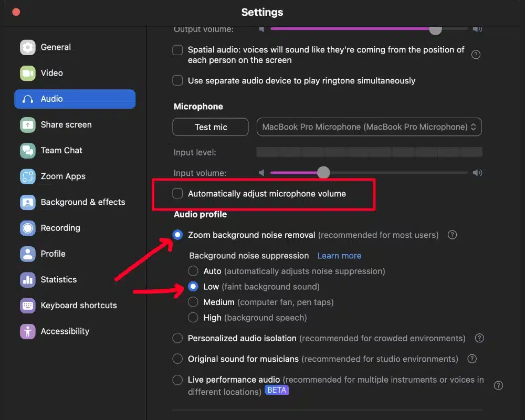This screenshot has height=420, width=525.
Task: Click help icon for Personalized audio isolation
Action: (x=479, y=338)
